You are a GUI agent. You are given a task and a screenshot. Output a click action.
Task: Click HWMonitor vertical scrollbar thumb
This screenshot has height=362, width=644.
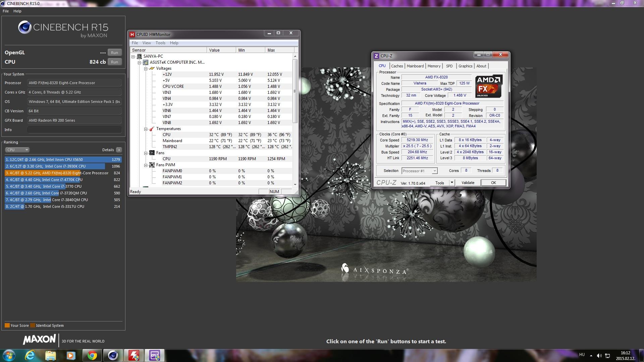295,91
